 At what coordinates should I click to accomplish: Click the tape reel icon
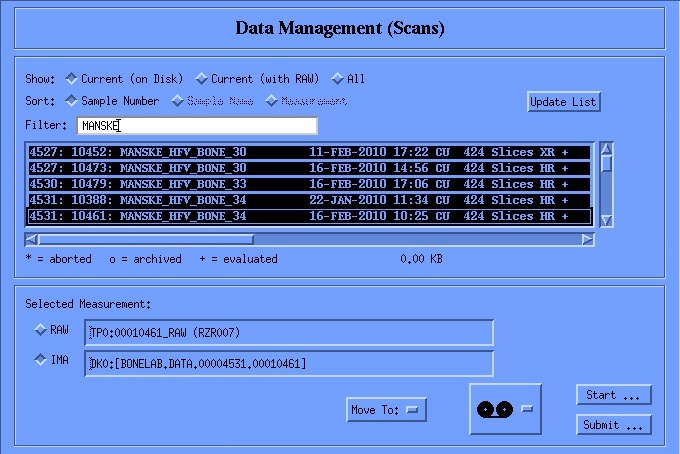point(495,409)
